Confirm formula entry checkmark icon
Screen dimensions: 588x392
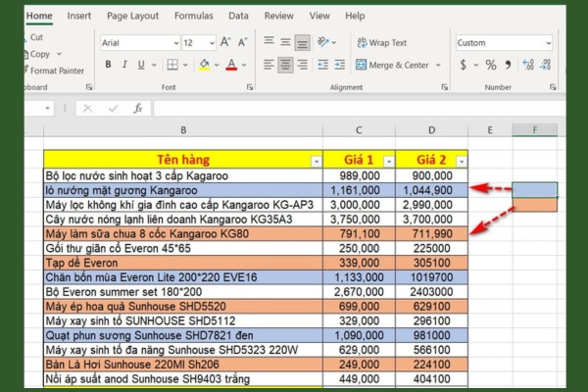pyautogui.click(x=114, y=109)
